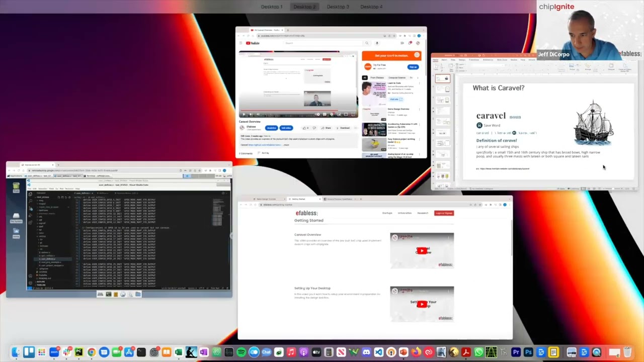
Task: Open YouTube notifications bell
Action: coord(410,43)
